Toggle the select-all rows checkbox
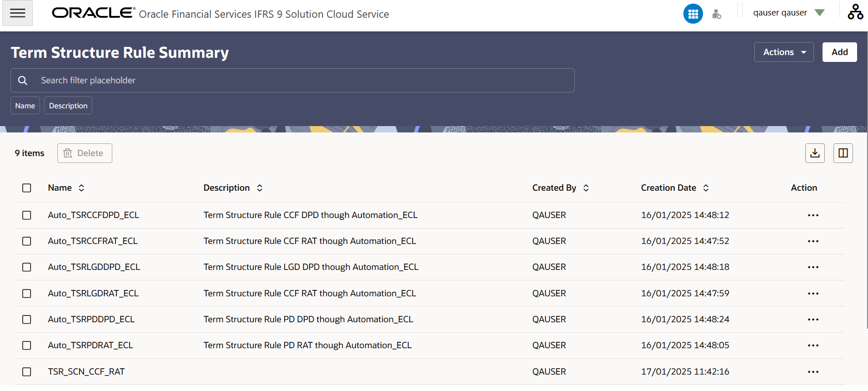This screenshot has height=391, width=868. pyautogui.click(x=27, y=188)
